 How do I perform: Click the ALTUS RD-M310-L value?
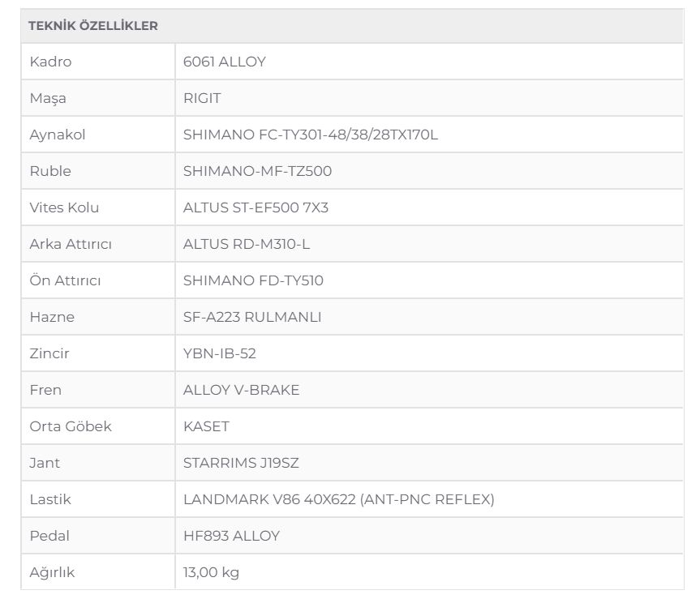click(x=247, y=244)
